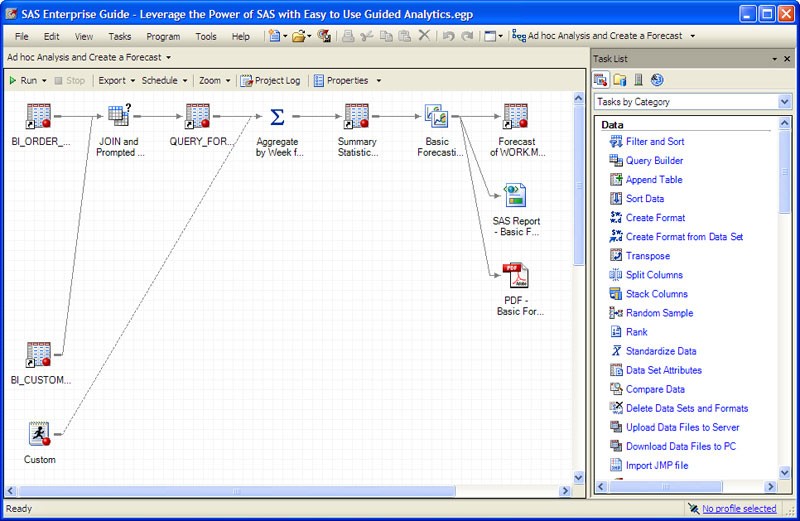Open the PDF Basic Forecasting output node
Image resolution: width=800 pixels, height=521 pixels.
(x=515, y=274)
